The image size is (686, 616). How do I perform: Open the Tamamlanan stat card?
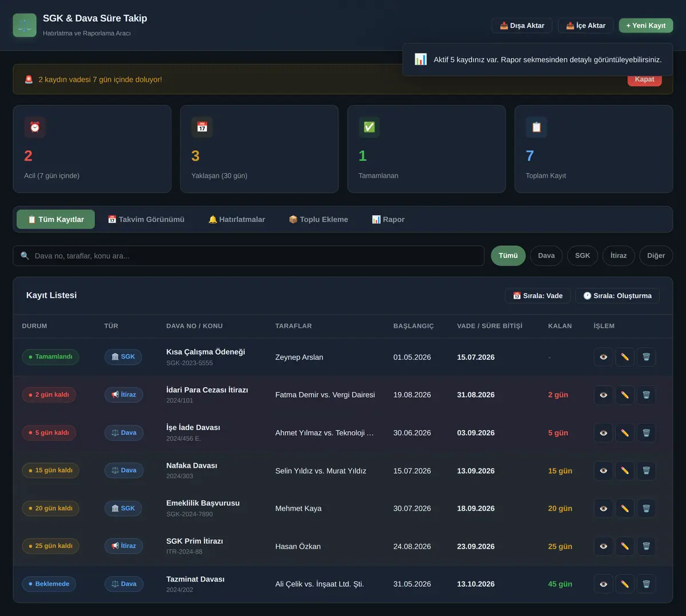[426, 149]
